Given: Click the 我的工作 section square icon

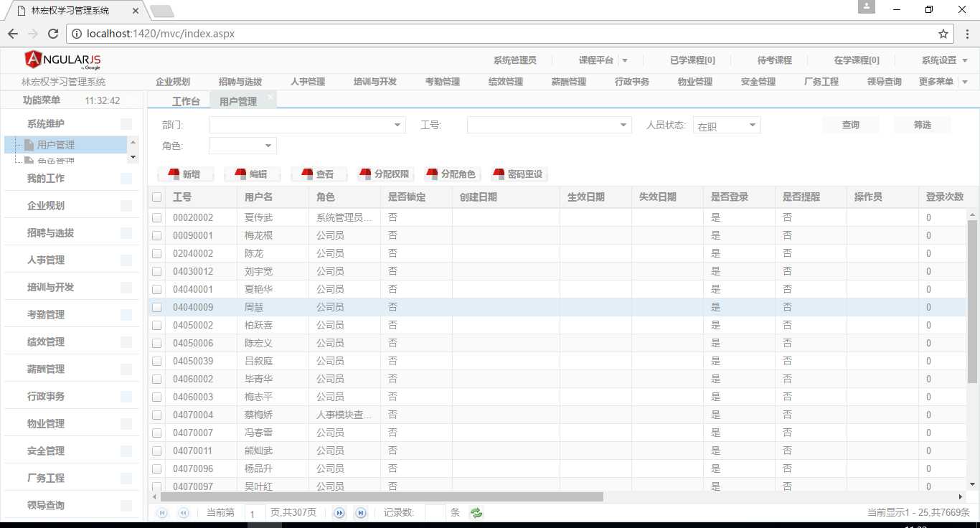Looking at the screenshot, I should click(x=126, y=179).
